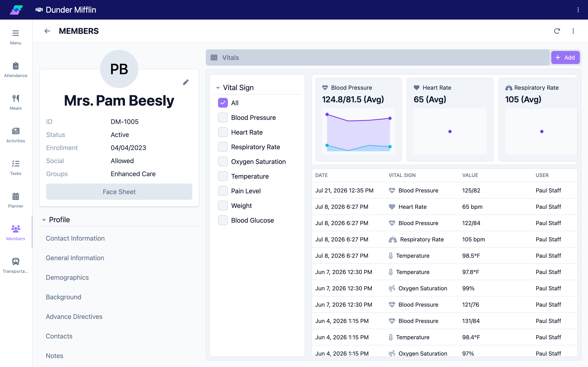588x367 pixels.
Task: Enable the Oxygen Saturation filter checkbox
Action: click(x=223, y=162)
